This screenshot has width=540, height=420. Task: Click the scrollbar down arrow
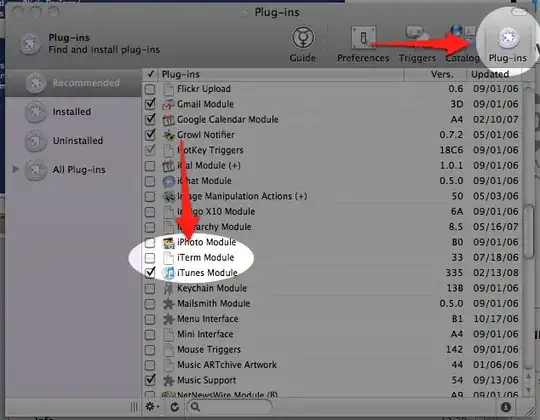(x=528, y=390)
